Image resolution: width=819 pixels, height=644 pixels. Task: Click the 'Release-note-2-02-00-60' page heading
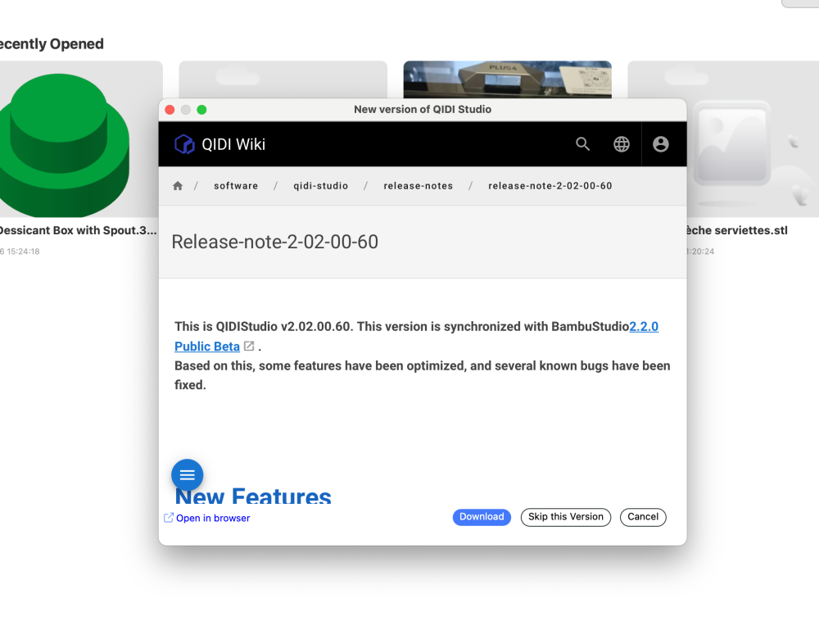click(x=274, y=242)
